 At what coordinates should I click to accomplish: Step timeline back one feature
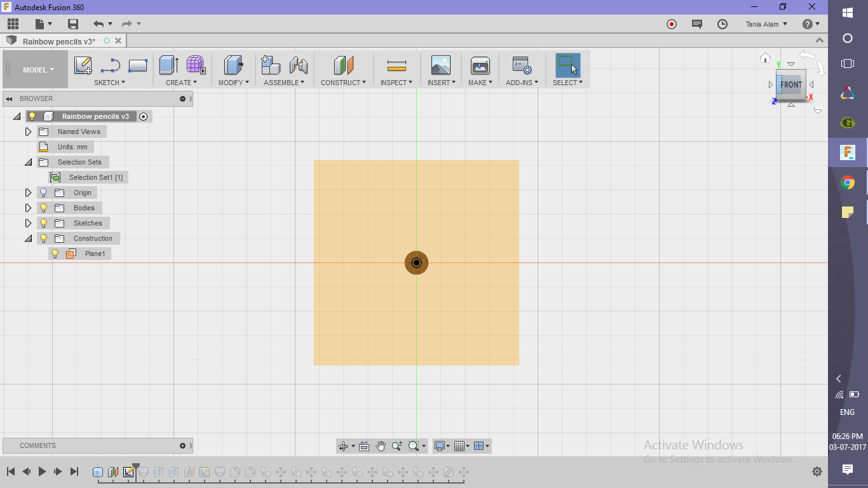click(x=26, y=471)
